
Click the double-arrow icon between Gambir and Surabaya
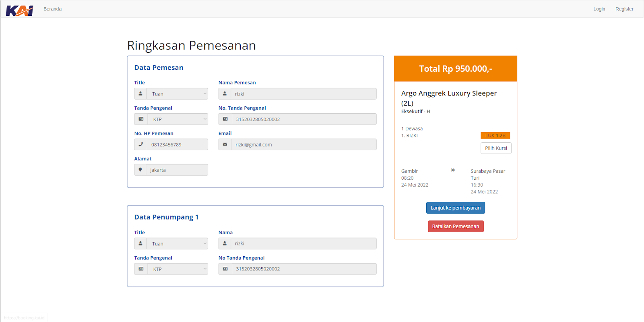[x=453, y=170]
